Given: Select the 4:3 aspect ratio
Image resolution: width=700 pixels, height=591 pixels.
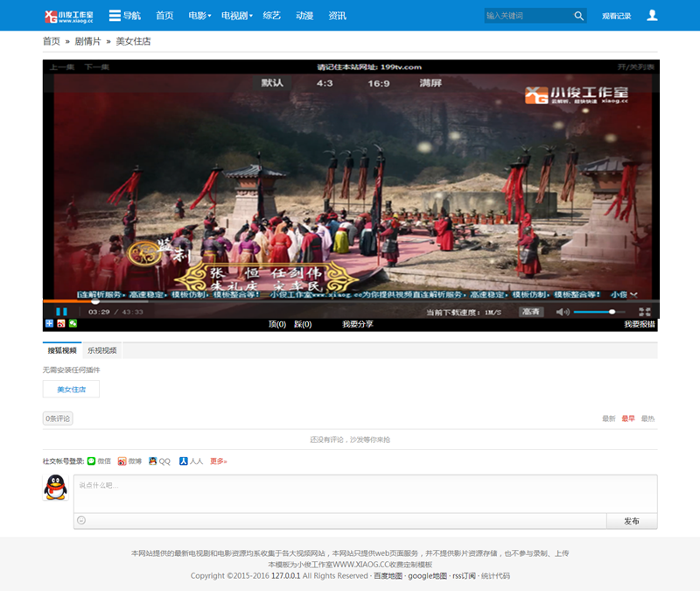Looking at the screenshot, I should coord(325,83).
